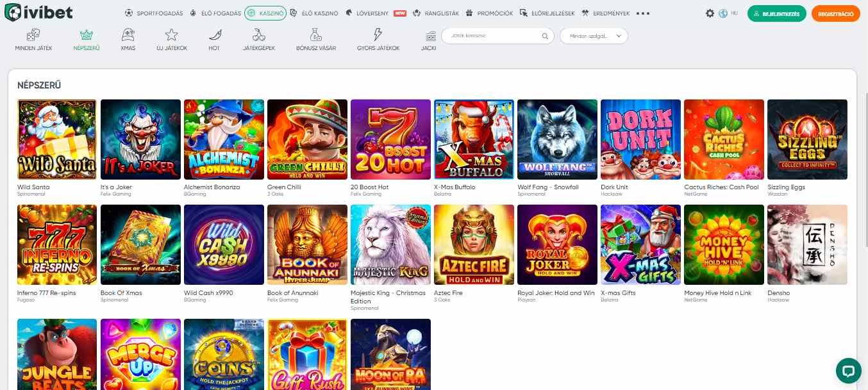The height and width of the screenshot is (390, 868).
Task: Click the Wild Santa title text
Action: click(33, 187)
